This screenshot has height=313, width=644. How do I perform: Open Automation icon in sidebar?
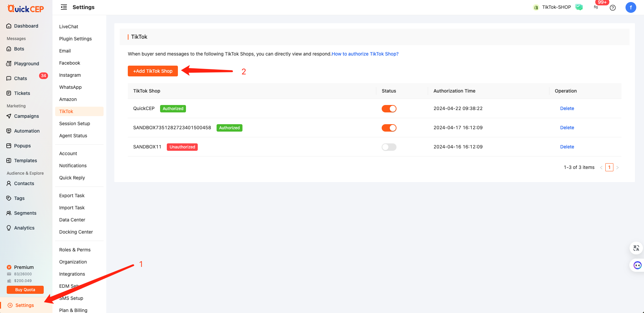[9, 131]
